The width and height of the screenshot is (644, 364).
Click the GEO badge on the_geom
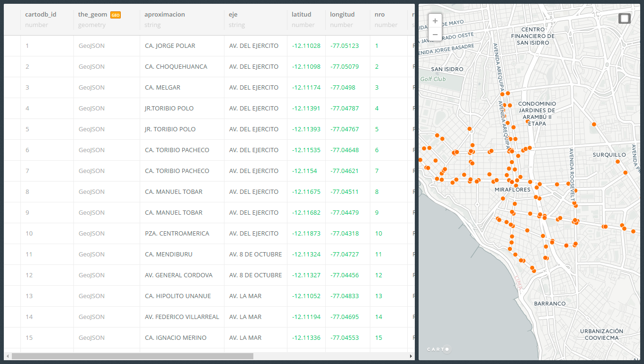tap(116, 15)
